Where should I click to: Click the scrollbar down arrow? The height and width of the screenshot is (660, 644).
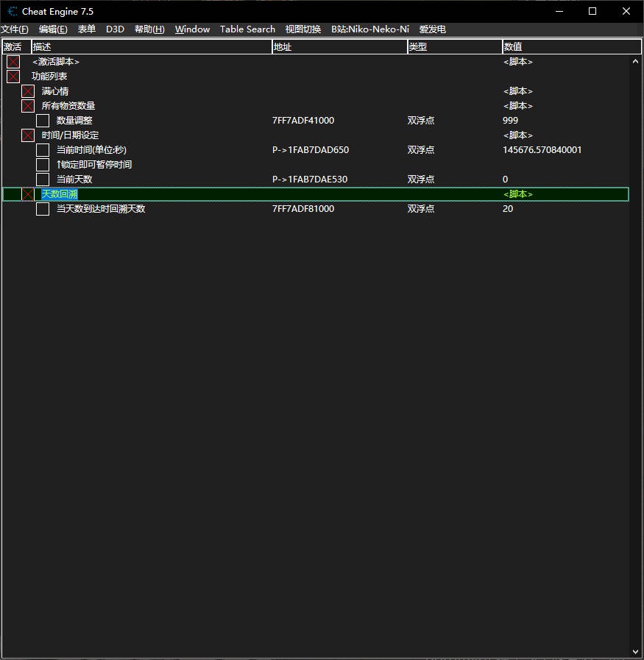(636, 651)
